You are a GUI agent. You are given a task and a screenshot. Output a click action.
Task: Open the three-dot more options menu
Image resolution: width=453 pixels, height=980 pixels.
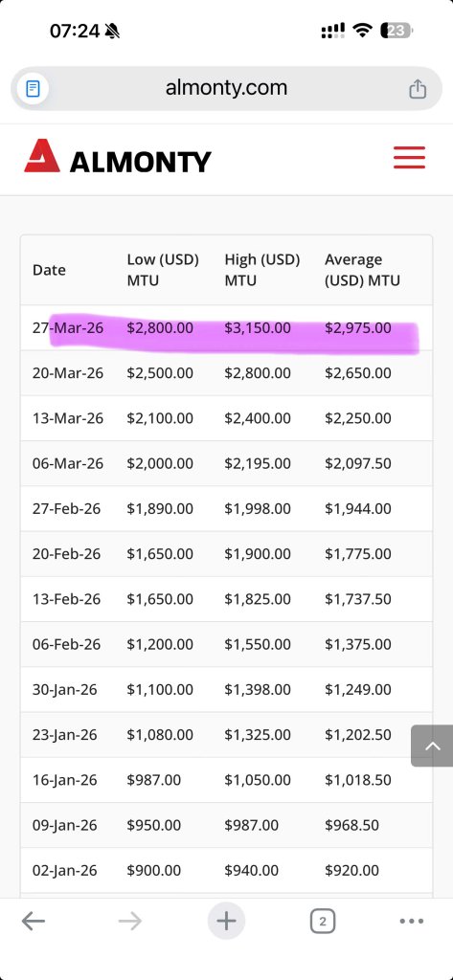pos(411,921)
